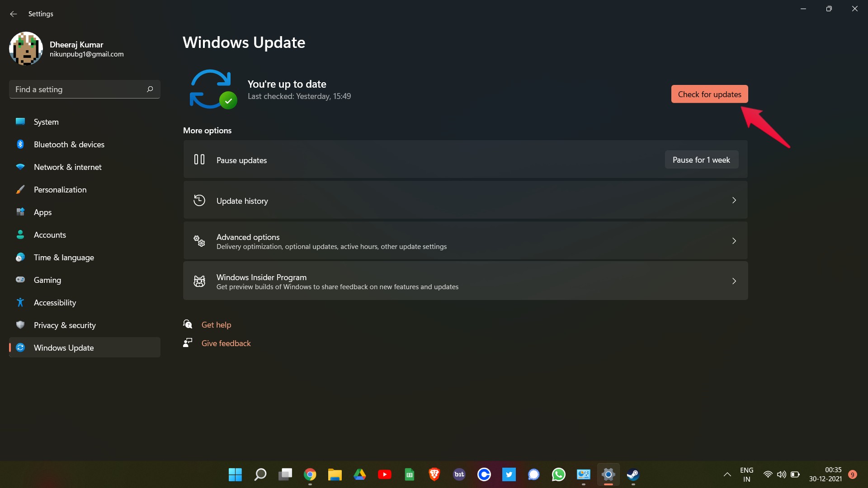868x488 pixels.
Task: Open File Explorer taskbar icon
Action: [x=335, y=474]
